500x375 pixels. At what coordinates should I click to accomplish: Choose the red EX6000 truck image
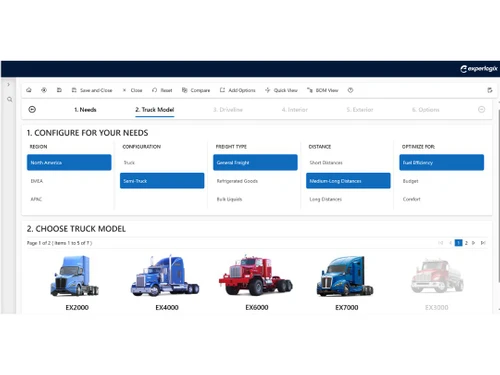pyautogui.click(x=256, y=276)
